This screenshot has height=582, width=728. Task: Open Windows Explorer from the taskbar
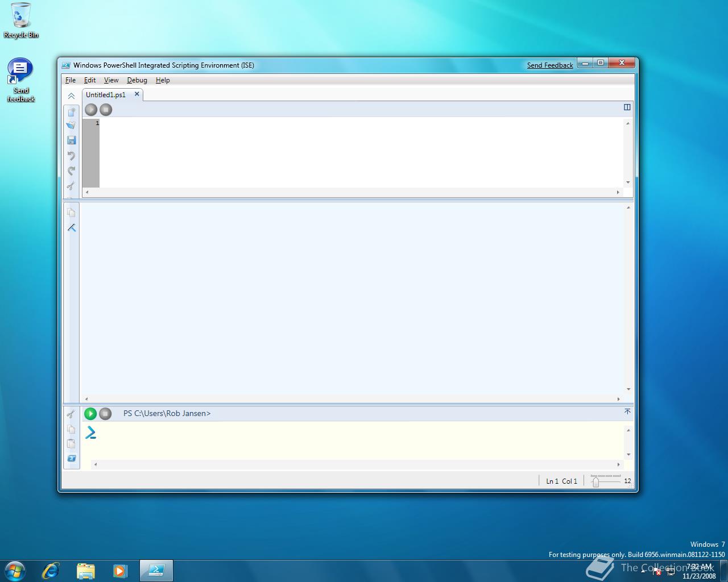point(86,570)
